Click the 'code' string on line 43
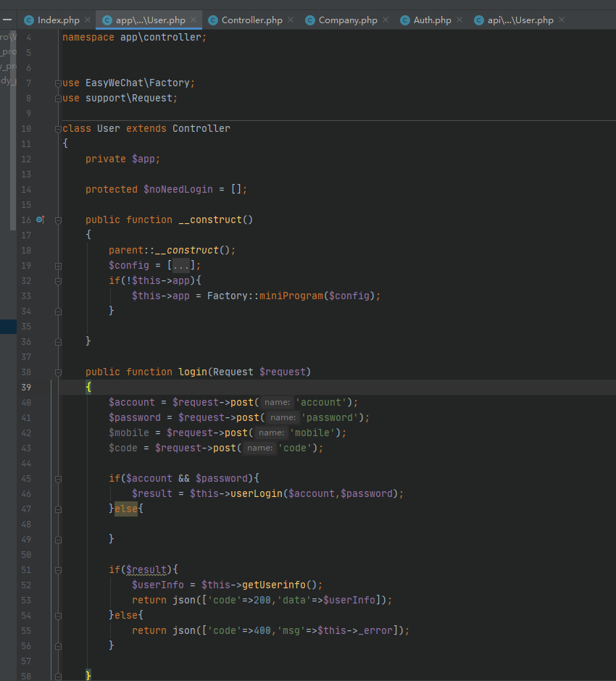Screen dimensions: 616x681 click(x=295, y=448)
